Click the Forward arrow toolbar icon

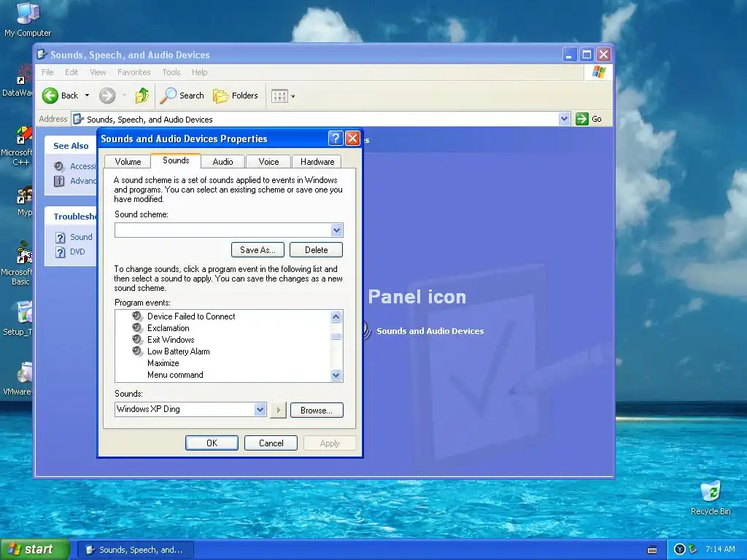click(x=107, y=96)
